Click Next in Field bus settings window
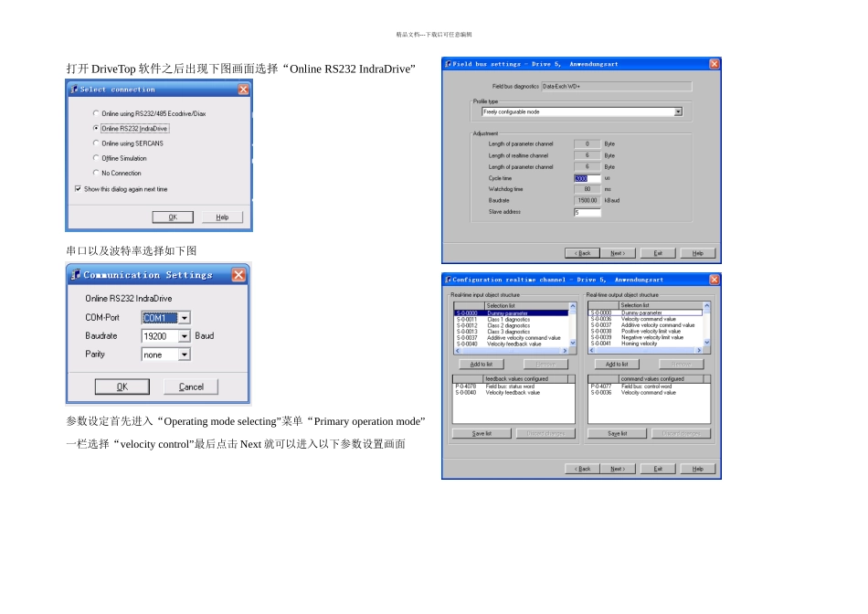Image resolution: width=868 pixels, height=614 pixels. click(618, 253)
